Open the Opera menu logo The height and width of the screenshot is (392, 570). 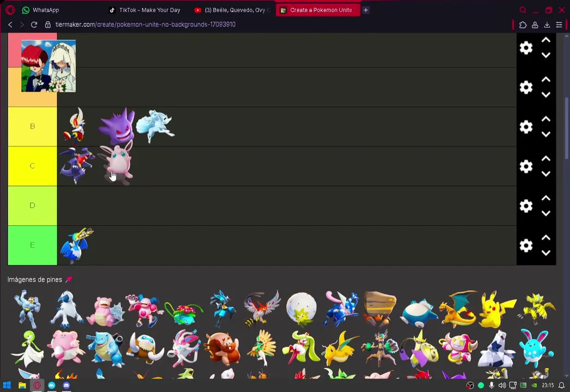pos(10,10)
